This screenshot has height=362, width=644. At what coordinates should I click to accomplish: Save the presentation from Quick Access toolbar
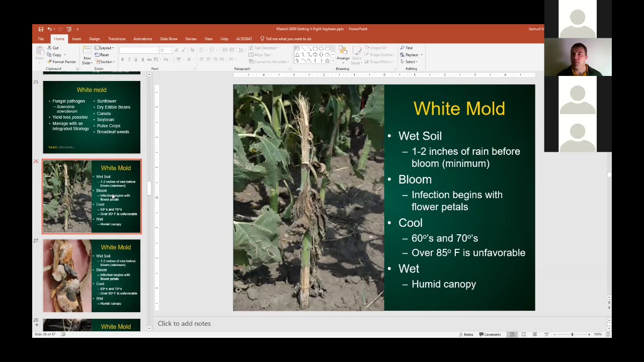tap(41, 29)
